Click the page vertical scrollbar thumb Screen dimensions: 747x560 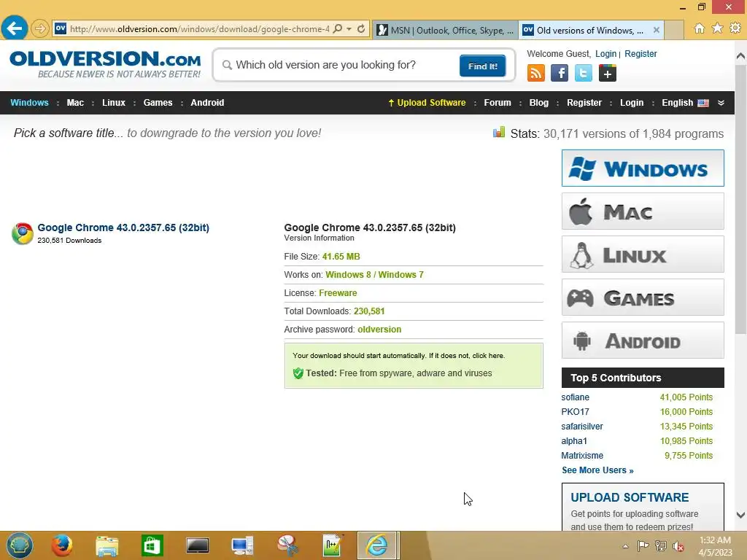[x=741, y=200]
